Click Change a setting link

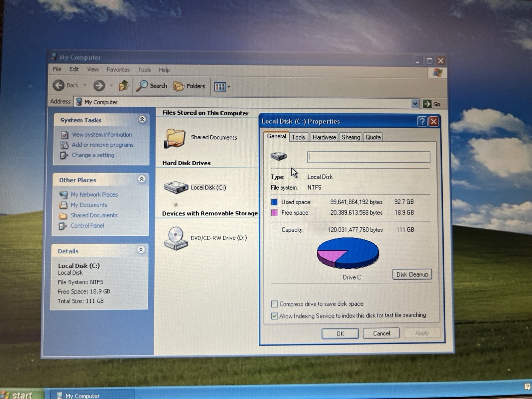(x=93, y=155)
